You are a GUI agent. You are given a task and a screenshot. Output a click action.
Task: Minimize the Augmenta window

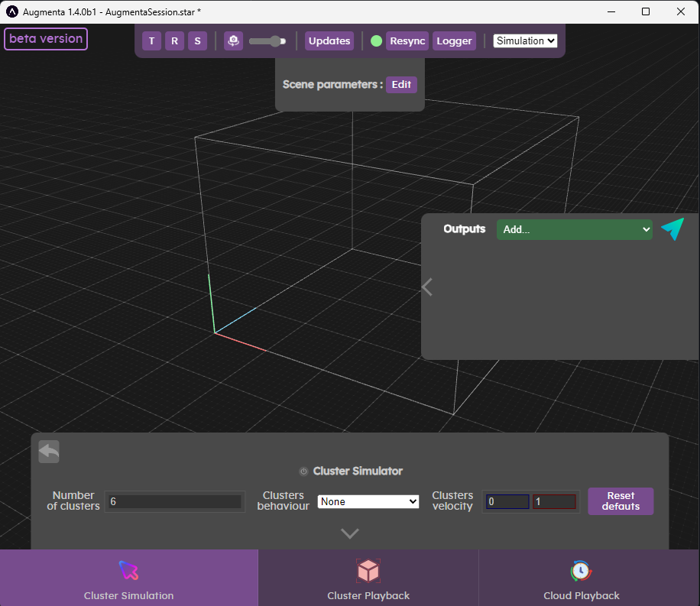click(x=611, y=11)
